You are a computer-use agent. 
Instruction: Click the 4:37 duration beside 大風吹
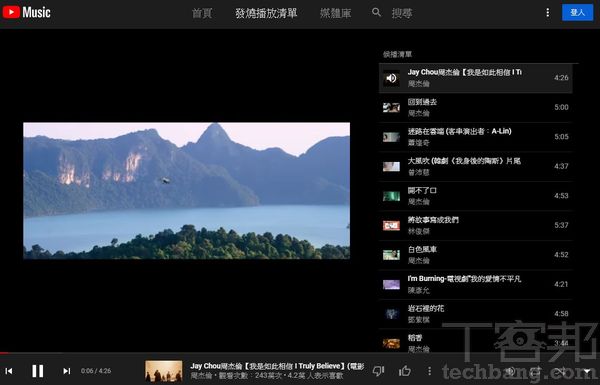pyautogui.click(x=561, y=166)
